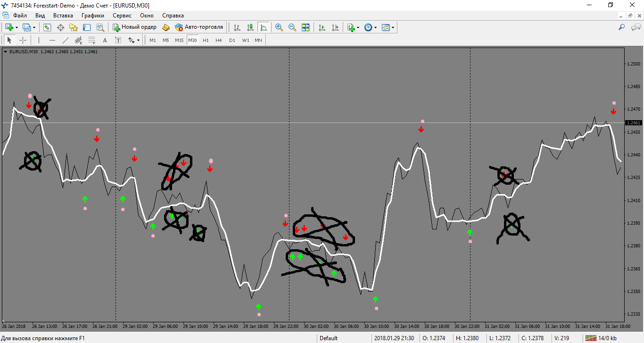This screenshot has width=644, height=343.
Task: Open the chart templates icon
Action: 386,27
